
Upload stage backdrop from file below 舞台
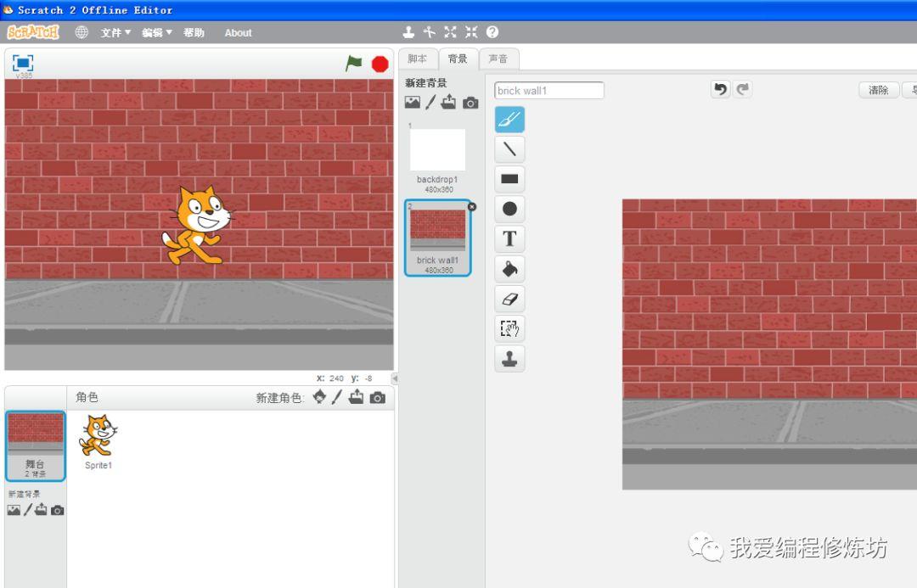(41, 510)
